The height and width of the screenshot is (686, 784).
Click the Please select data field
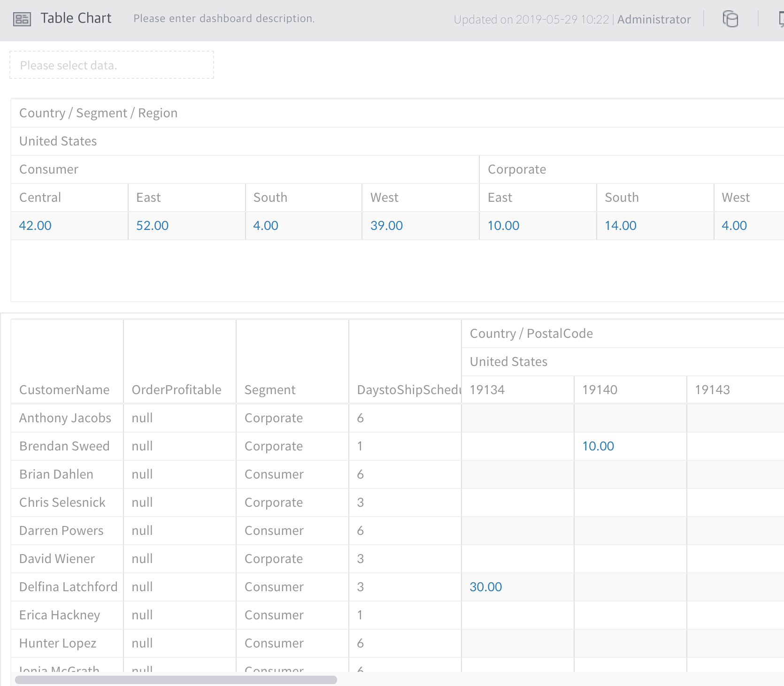click(112, 65)
